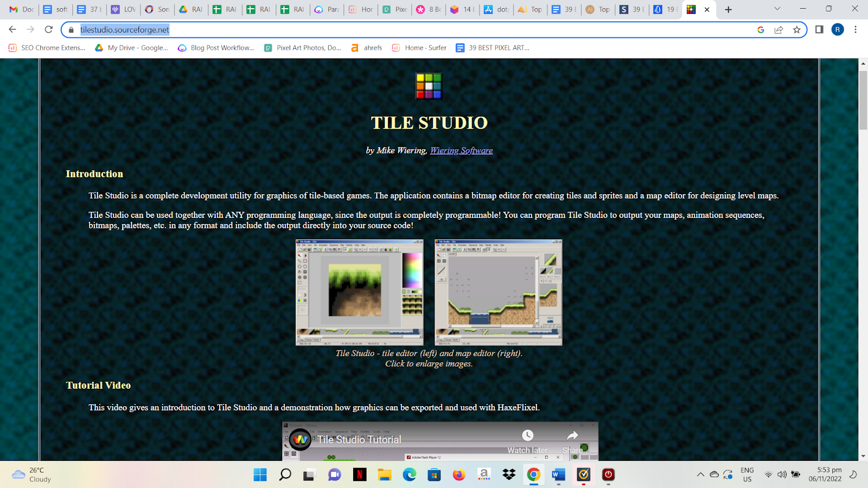Open Microsoft Word from the taskbar
This screenshot has width=868, height=488.
[x=559, y=475]
